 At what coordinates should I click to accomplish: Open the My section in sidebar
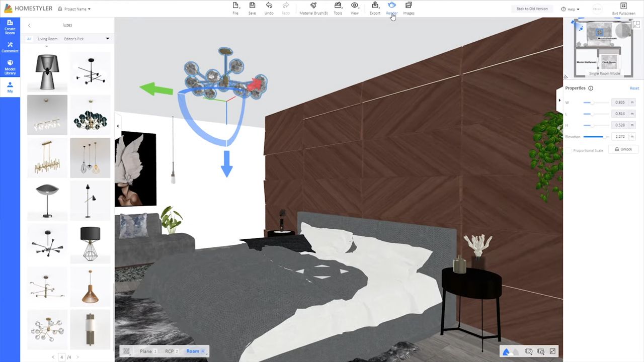click(10, 87)
